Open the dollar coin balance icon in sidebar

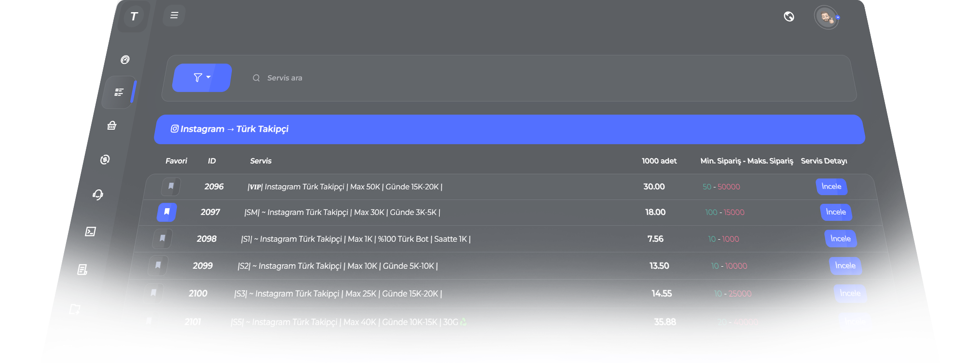105,159
